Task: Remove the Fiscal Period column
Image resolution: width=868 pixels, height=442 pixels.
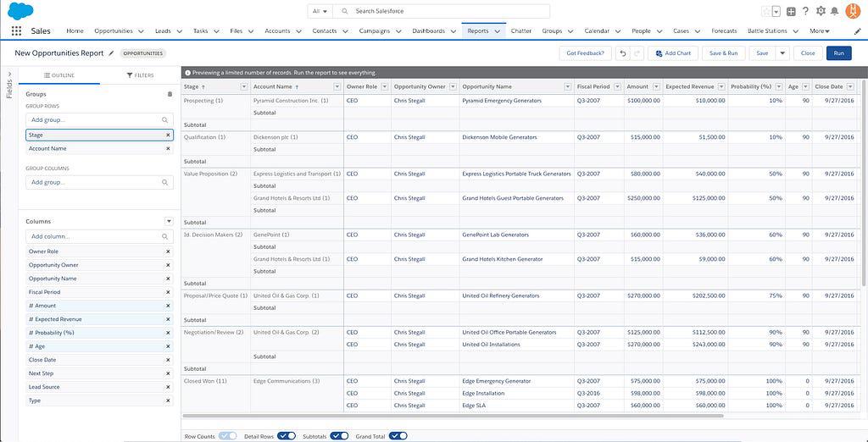Action: point(168,292)
